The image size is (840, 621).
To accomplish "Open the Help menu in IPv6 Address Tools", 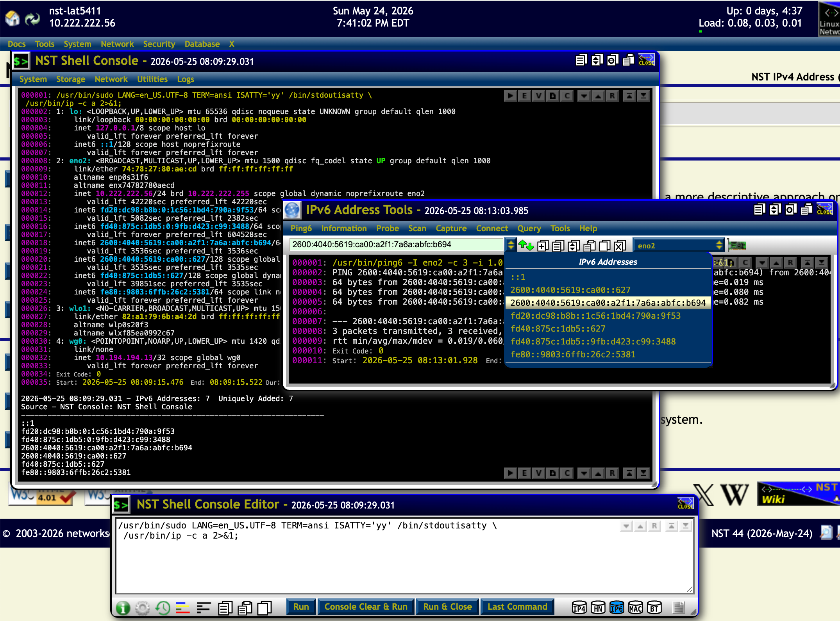I will tap(588, 228).
